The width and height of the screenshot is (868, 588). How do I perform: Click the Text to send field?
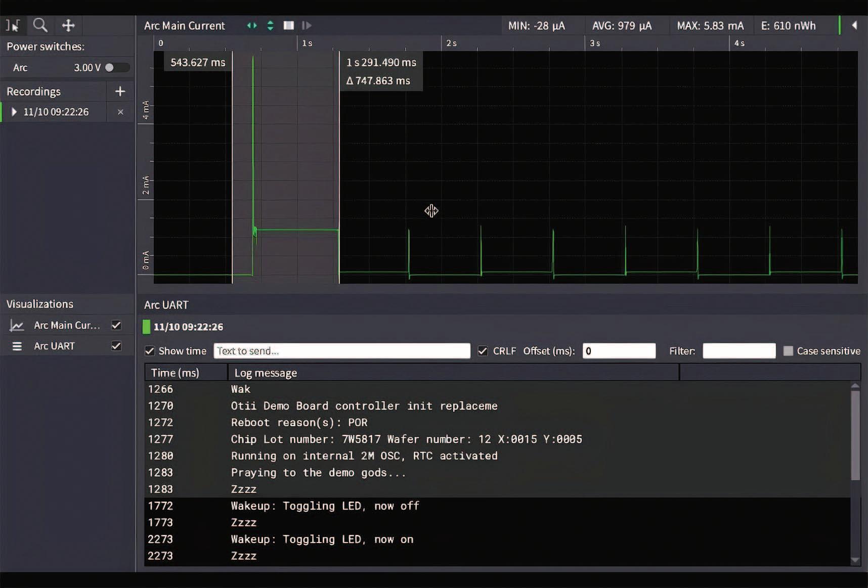click(341, 351)
